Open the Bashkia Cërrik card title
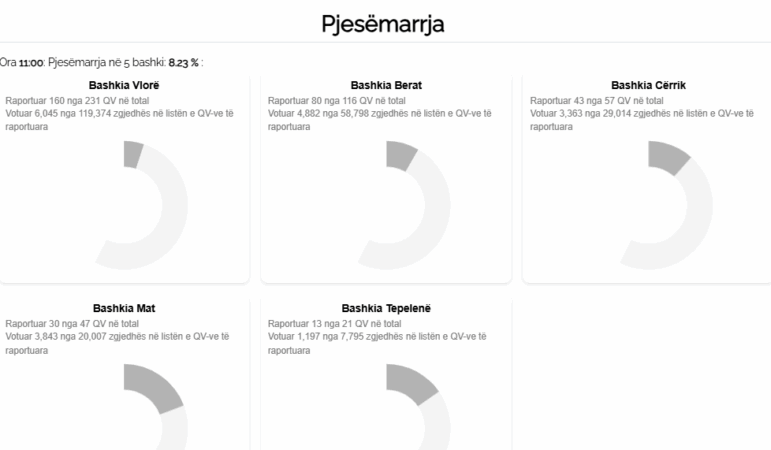Image resolution: width=771 pixels, height=450 pixels. pos(648,85)
